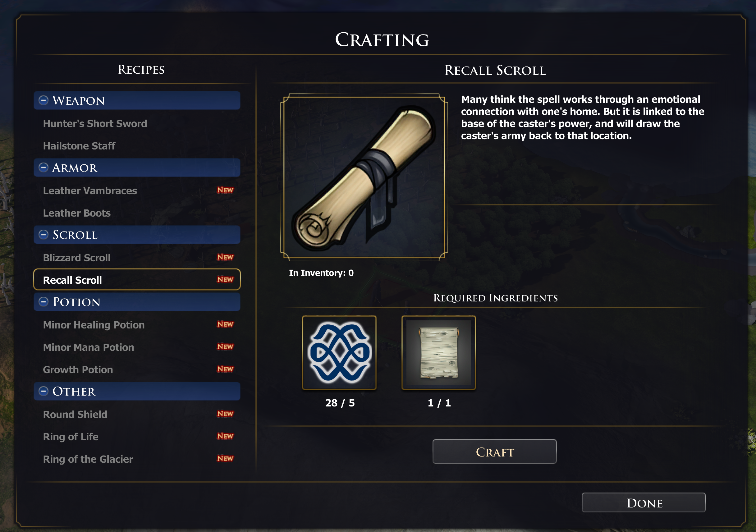
Task: Collapse the Potion recipe category
Action: (44, 302)
